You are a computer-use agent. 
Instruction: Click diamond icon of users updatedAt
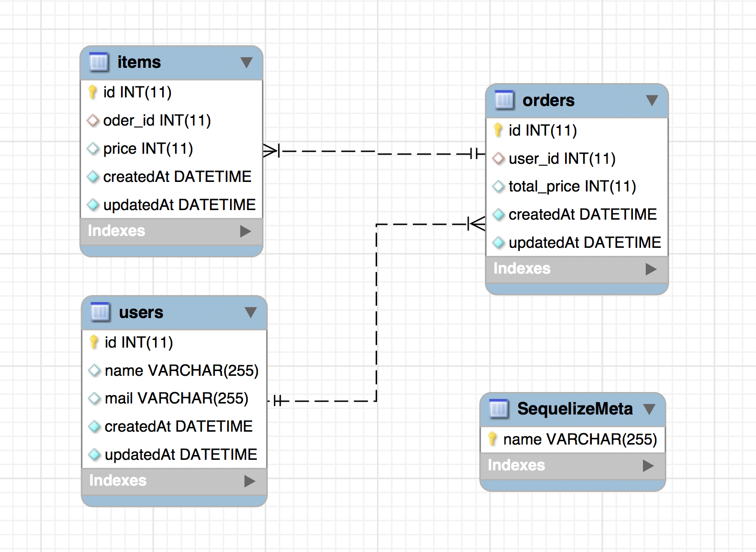94,455
